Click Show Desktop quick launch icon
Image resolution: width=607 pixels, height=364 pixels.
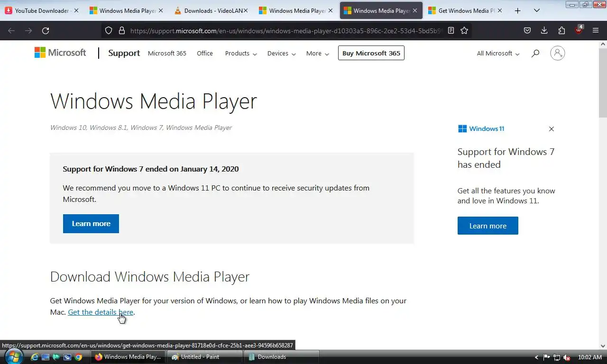[46, 357]
